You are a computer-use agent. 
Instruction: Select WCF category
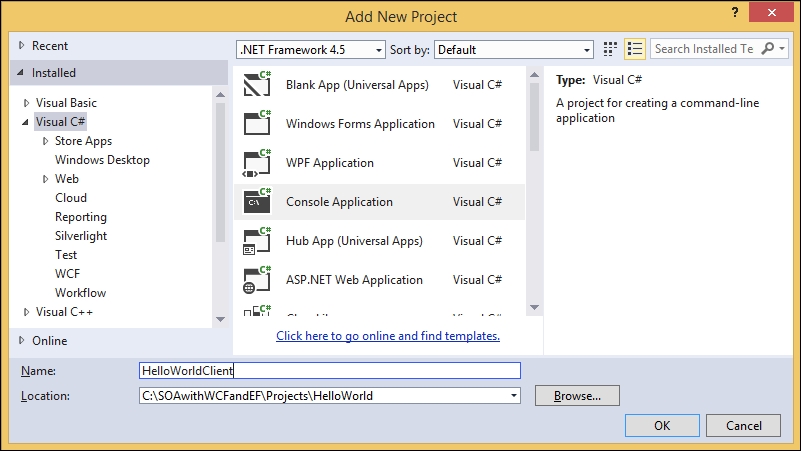(67, 274)
